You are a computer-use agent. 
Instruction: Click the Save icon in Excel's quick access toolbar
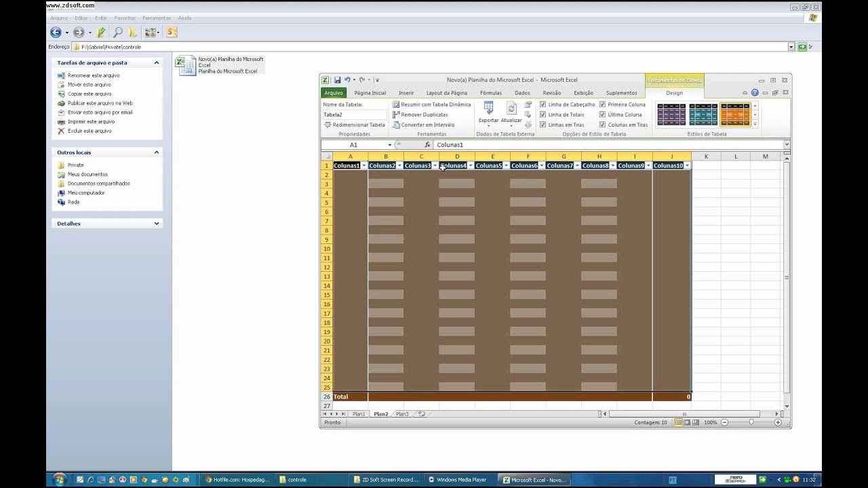[337, 80]
